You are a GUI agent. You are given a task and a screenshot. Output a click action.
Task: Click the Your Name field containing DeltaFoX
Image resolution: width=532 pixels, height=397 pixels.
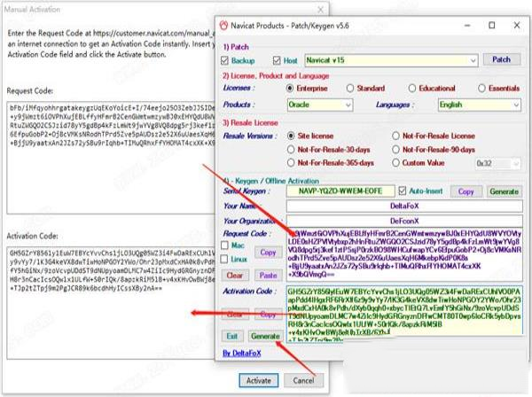pos(404,206)
